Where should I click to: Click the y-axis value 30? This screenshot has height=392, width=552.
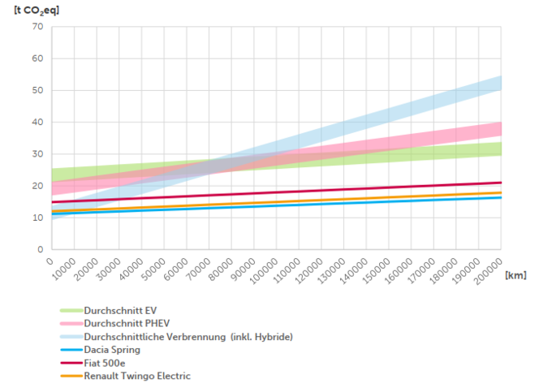[x=37, y=153]
